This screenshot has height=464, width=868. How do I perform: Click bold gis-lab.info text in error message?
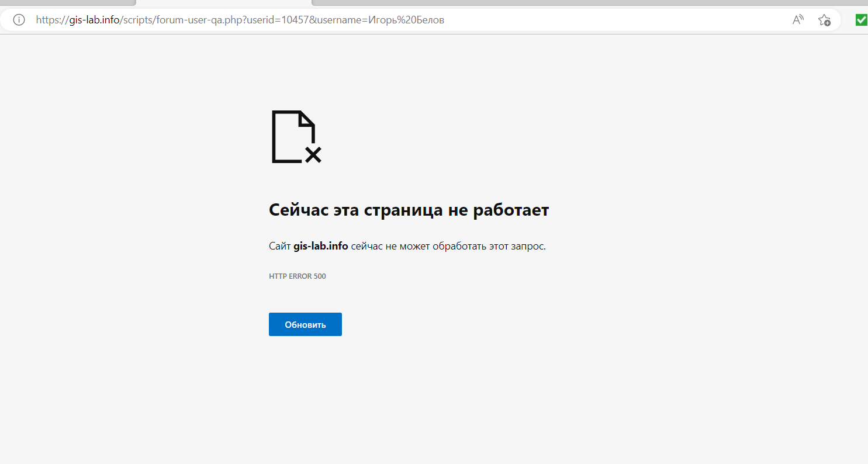coord(320,246)
